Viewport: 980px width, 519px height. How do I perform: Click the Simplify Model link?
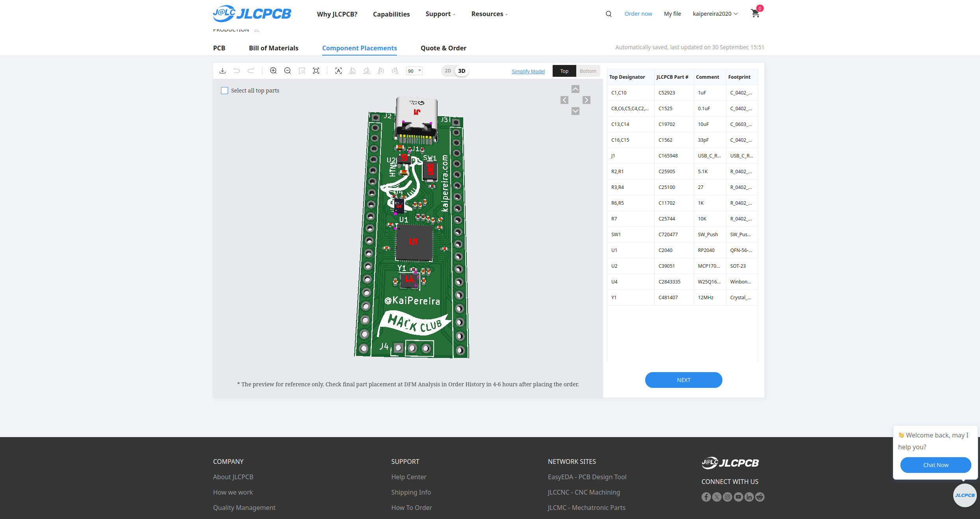click(528, 71)
